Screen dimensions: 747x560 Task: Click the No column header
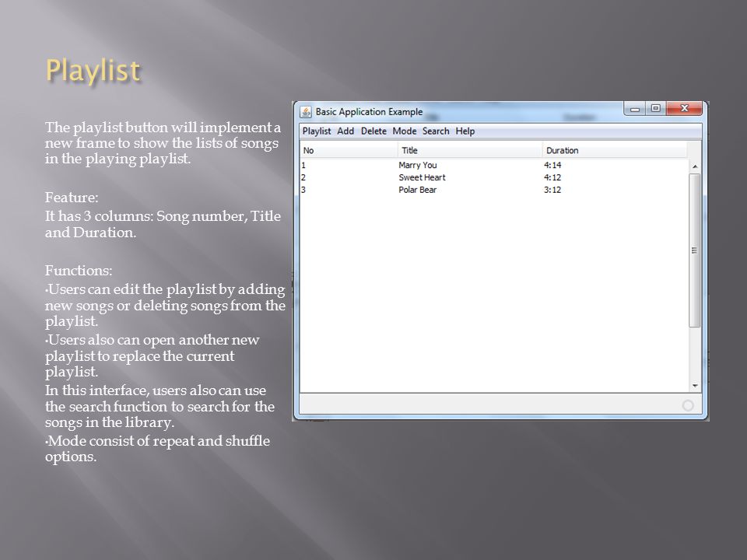(x=349, y=150)
